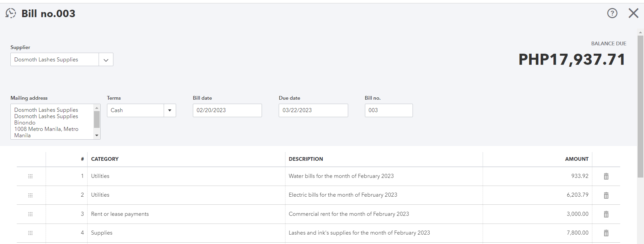The height and width of the screenshot is (244, 644).
Task: Edit the Bill no. field
Action: [x=388, y=110]
